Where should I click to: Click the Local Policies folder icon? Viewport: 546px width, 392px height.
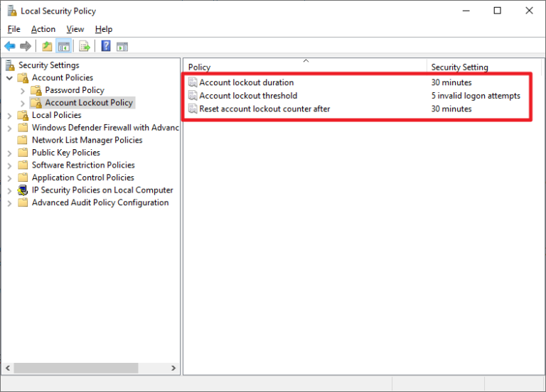click(23, 115)
